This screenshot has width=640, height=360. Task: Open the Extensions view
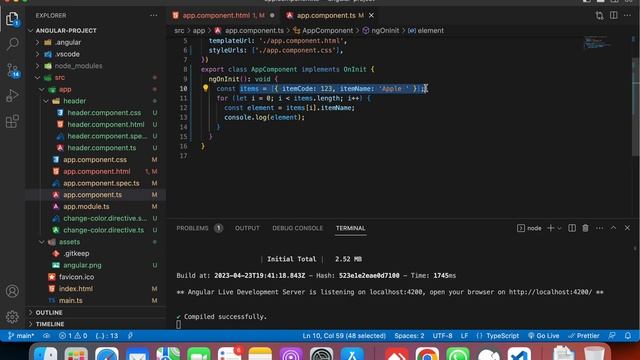pos(12,121)
